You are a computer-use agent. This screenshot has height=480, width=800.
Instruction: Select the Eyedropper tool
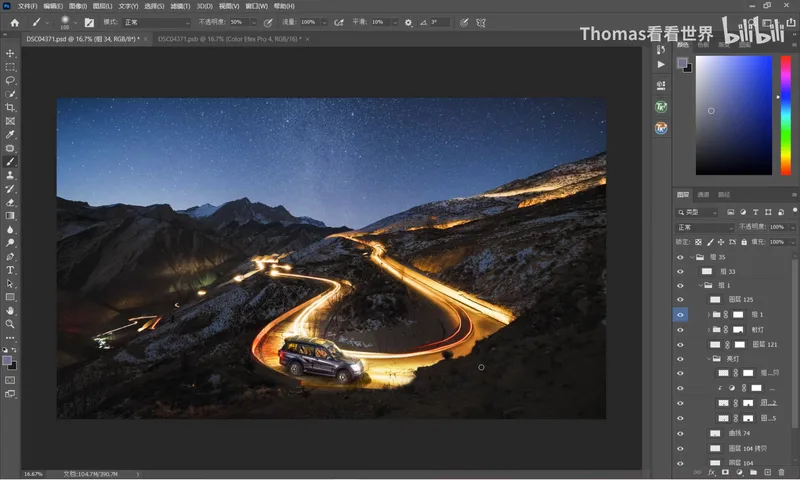pyautogui.click(x=10, y=135)
